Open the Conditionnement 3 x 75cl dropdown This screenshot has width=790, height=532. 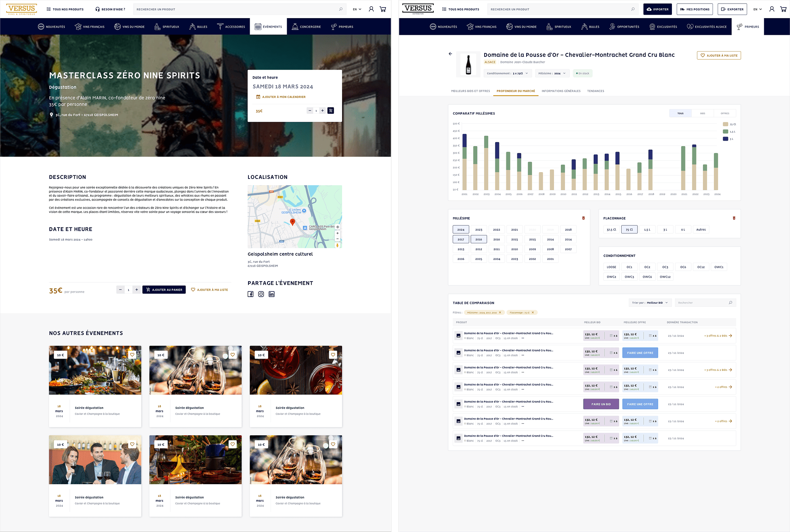click(x=508, y=73)
